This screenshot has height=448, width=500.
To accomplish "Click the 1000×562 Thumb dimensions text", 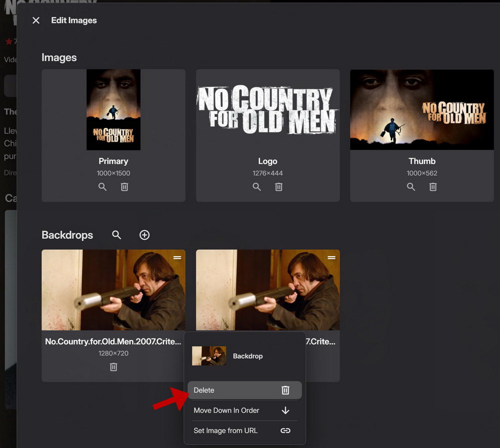I will [x=422, y=173].
